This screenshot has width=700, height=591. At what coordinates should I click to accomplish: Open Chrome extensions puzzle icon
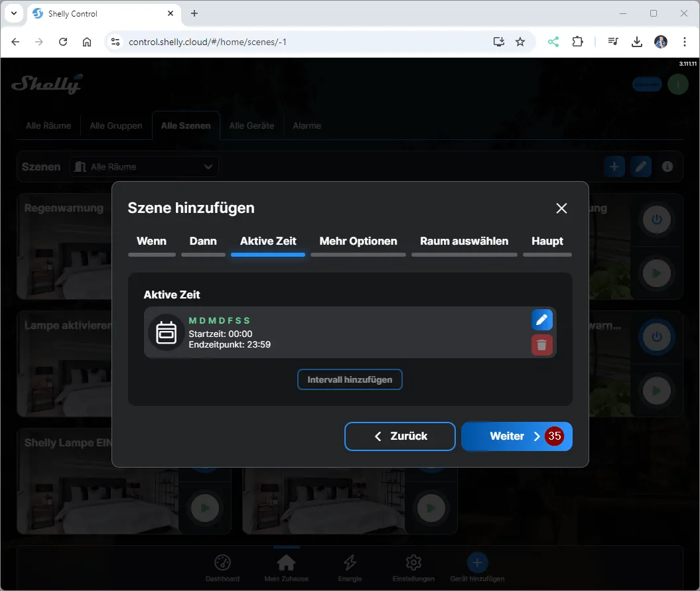(x=578, y=42)
